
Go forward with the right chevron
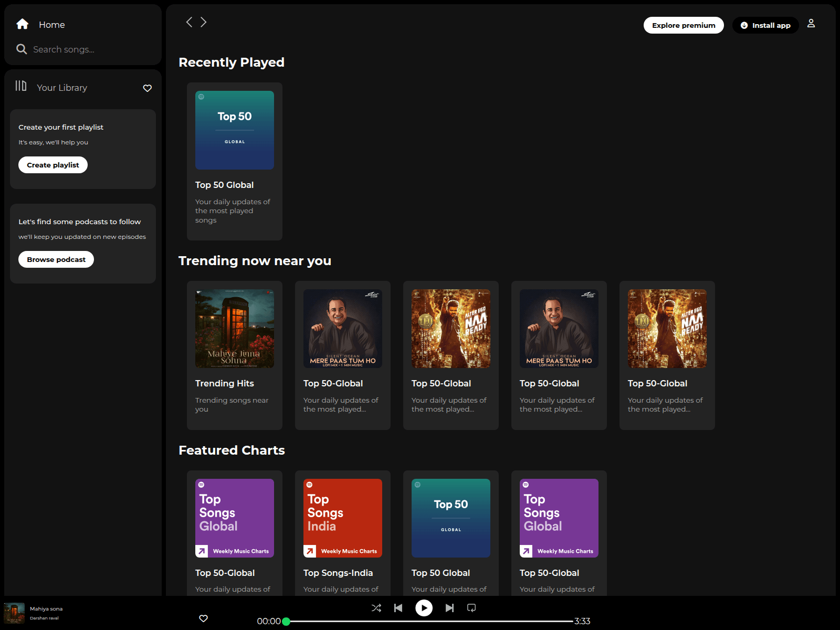coord(204,22)
